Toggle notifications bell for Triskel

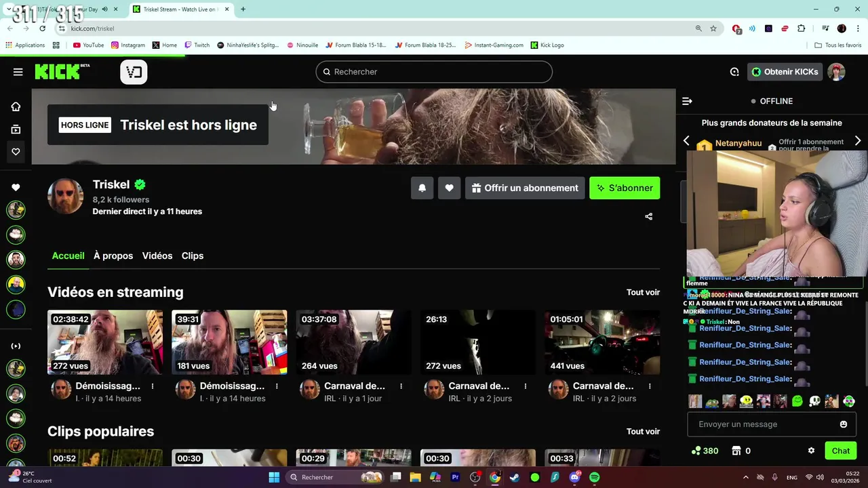422,188
